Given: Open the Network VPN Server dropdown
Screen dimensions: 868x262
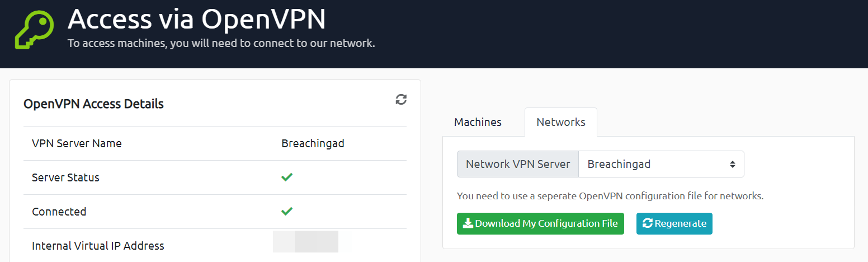Looking at the screenshot, I should [661, 164].
